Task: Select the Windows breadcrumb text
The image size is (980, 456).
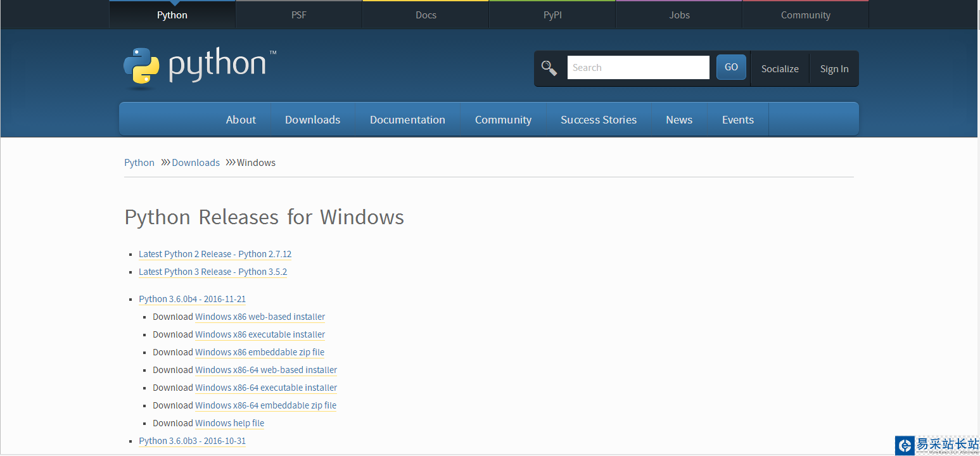Action: 256,163
